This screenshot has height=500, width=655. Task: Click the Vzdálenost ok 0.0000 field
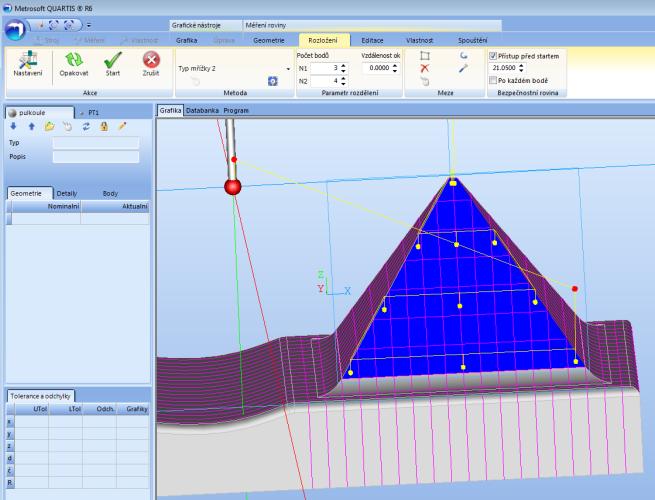(377, 68)
